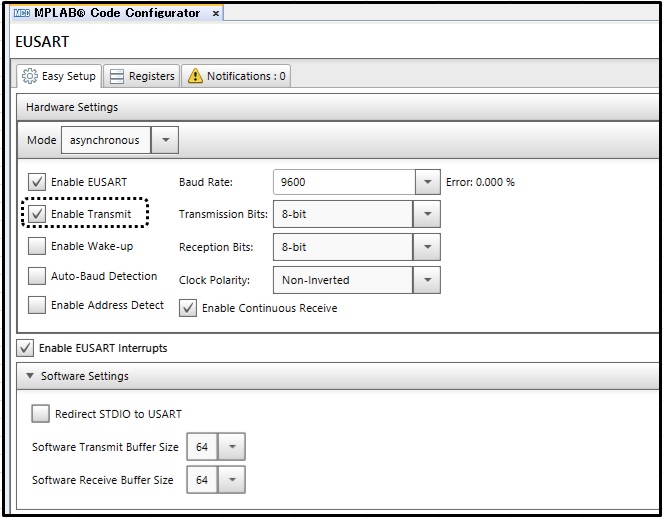Click the asynchronous mode value field

(106, 140)
